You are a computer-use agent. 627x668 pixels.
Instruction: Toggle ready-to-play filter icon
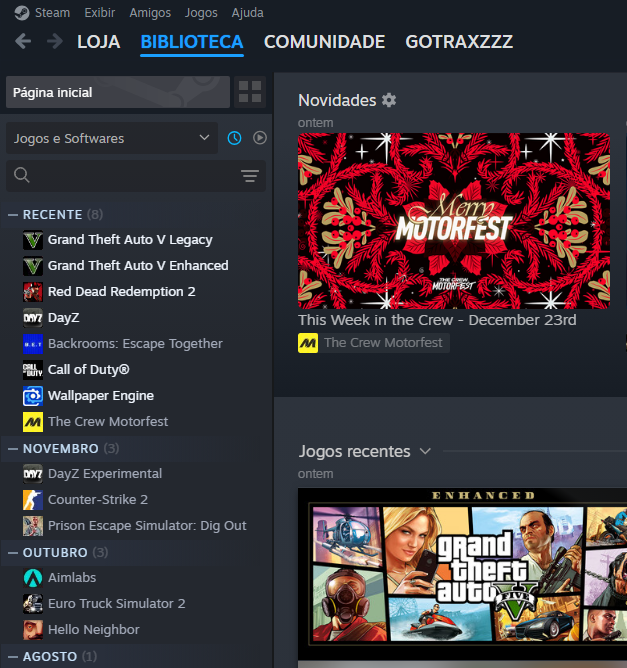click(x=260, y=138)
